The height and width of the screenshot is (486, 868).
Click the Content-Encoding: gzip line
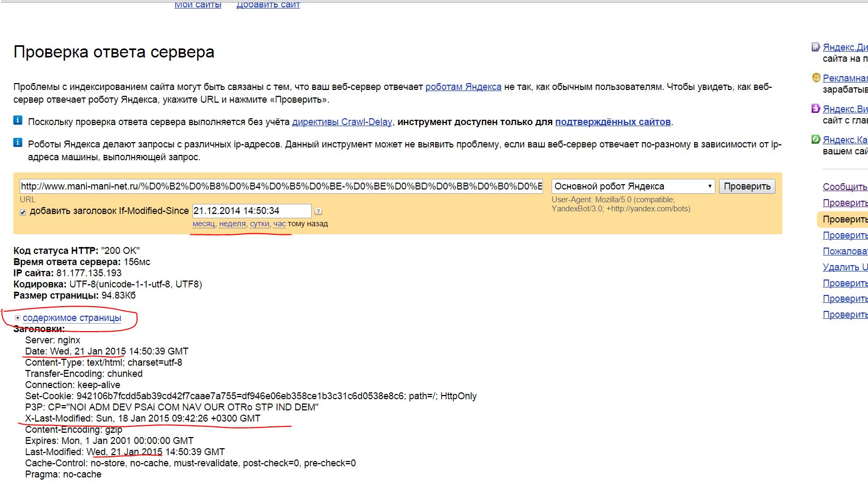73,430
